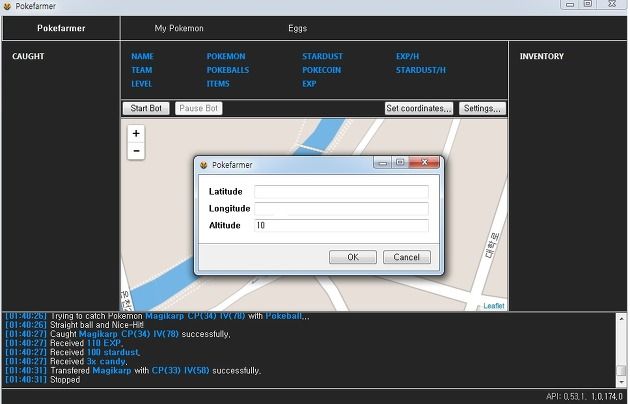Click the STARDUST stat label
Image resolution: width=630 pixels, height=404 pixels.
[322, 56]
